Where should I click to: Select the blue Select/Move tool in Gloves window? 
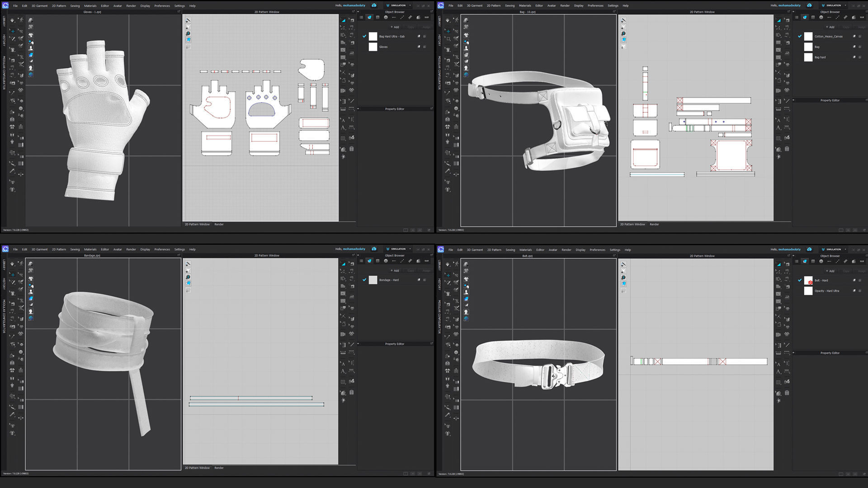12,31
